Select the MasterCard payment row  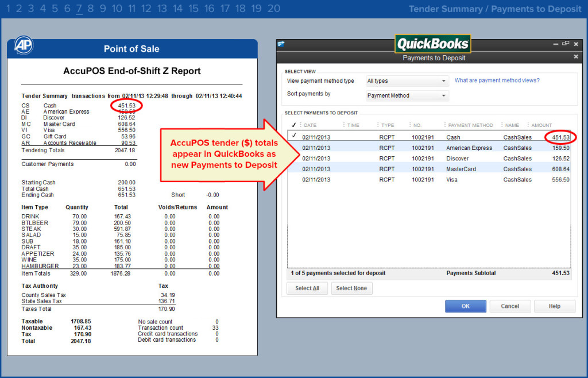tap(430, 169)
